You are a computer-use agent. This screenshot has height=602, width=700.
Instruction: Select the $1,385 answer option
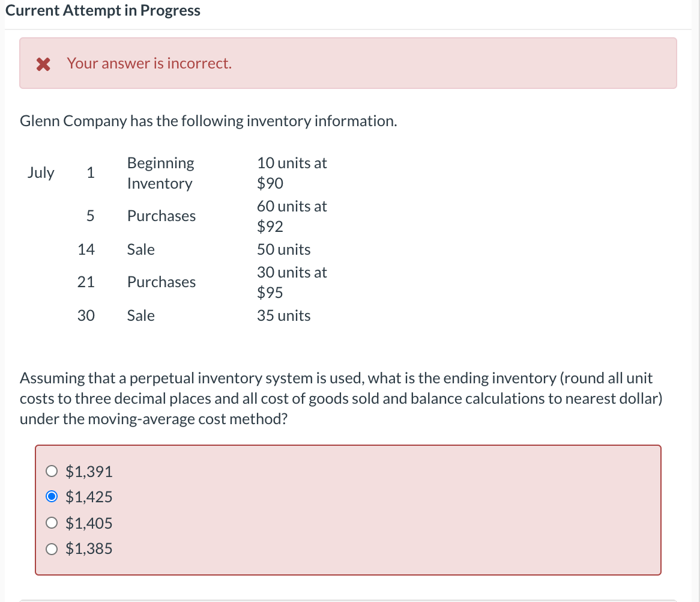52,548
